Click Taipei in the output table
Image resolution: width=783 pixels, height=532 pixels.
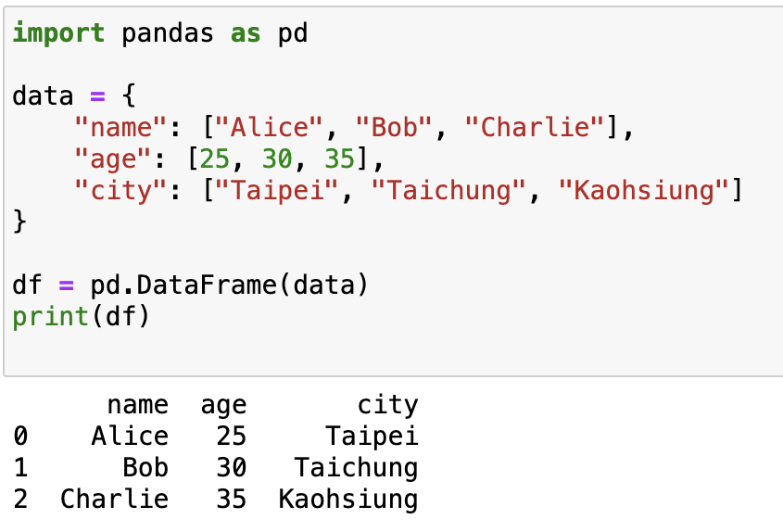coord(372,437)
